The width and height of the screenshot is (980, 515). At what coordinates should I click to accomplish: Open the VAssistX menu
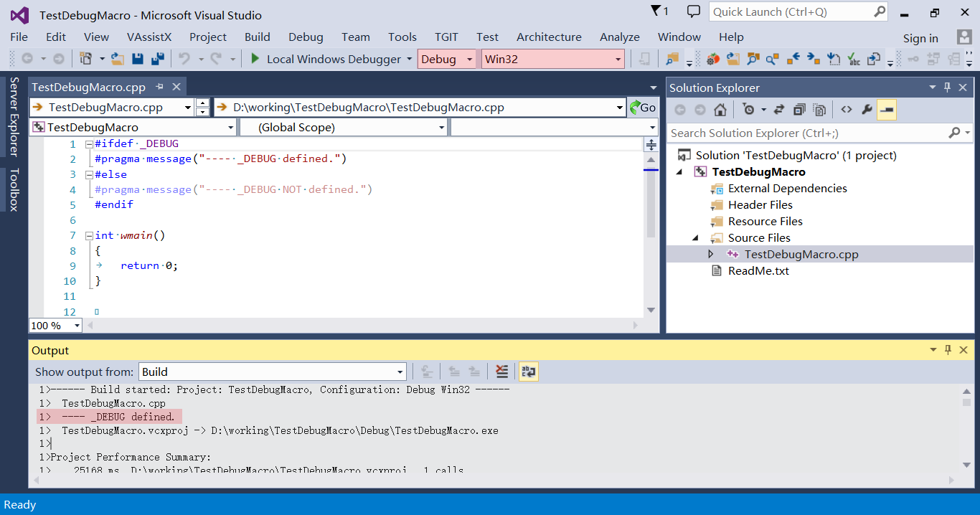click(149, 37)
